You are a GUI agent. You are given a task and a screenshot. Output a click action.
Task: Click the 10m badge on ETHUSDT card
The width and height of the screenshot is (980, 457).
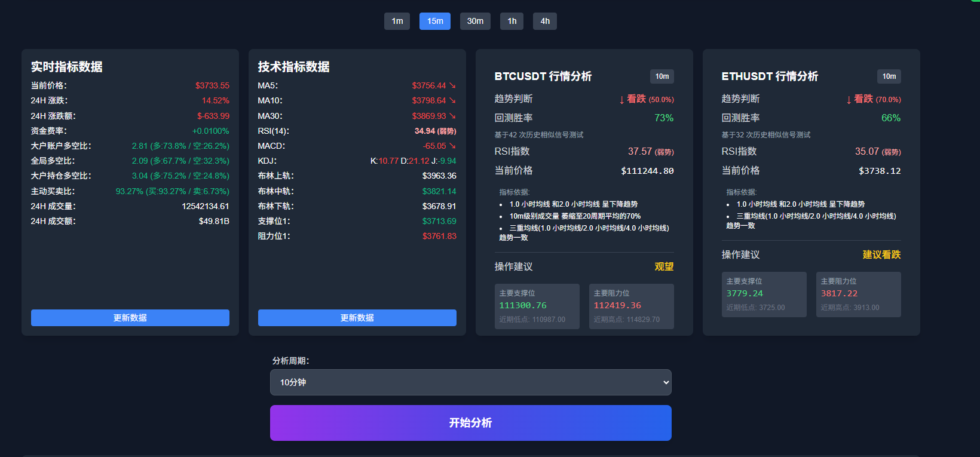click(x=889, y=76)
